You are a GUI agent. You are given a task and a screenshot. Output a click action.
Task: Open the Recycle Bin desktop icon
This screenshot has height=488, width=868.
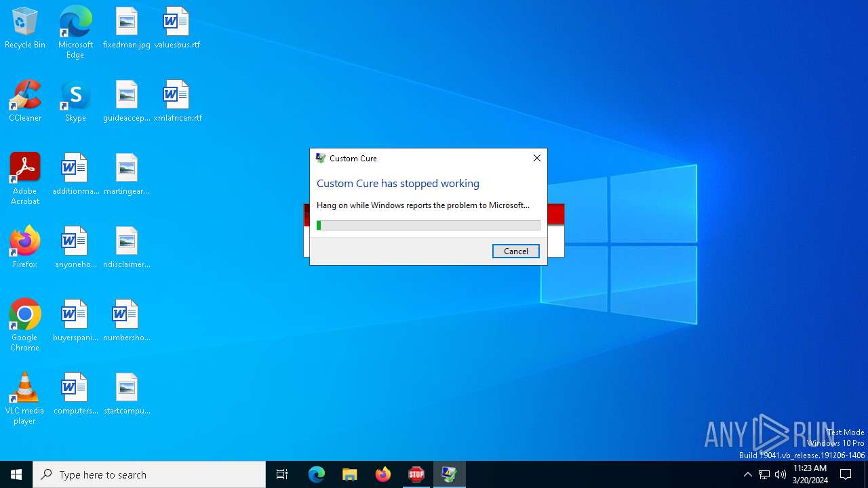(x=25, y=28)
